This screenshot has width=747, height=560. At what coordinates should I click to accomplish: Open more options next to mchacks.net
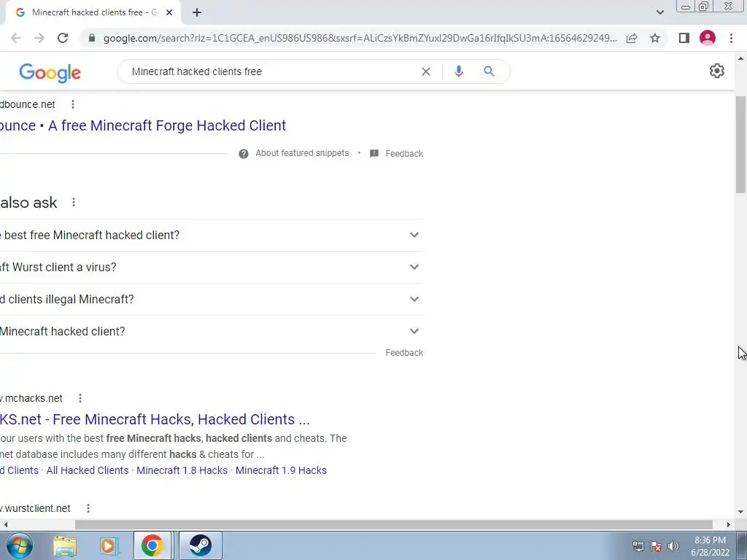point(80,398)
